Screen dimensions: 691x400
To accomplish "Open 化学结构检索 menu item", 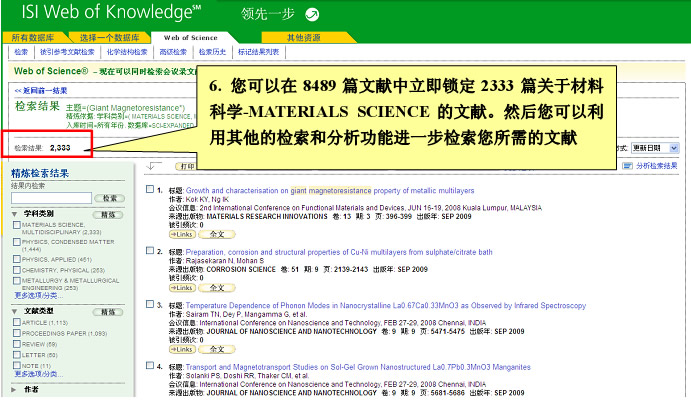I will click(x=127, y=52).
